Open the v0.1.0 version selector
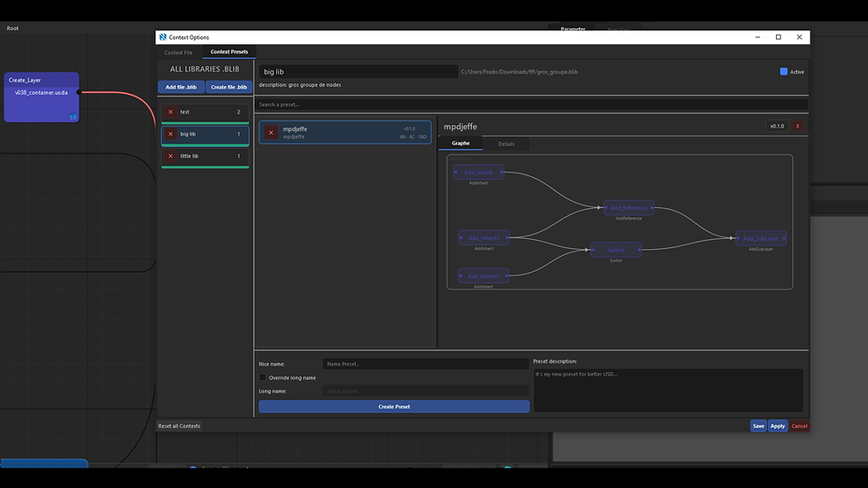868x488 pixels. (x=777, y=126)
